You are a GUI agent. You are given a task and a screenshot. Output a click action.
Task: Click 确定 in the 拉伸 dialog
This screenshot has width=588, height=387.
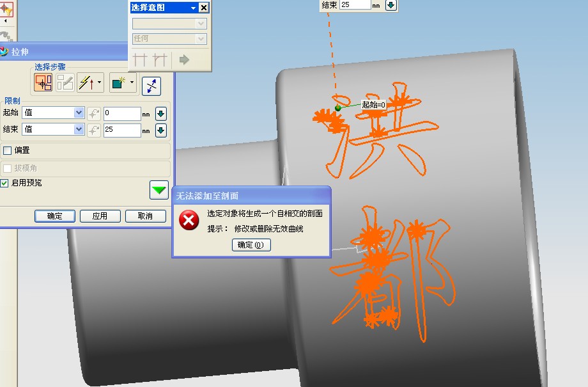[55, 216]
